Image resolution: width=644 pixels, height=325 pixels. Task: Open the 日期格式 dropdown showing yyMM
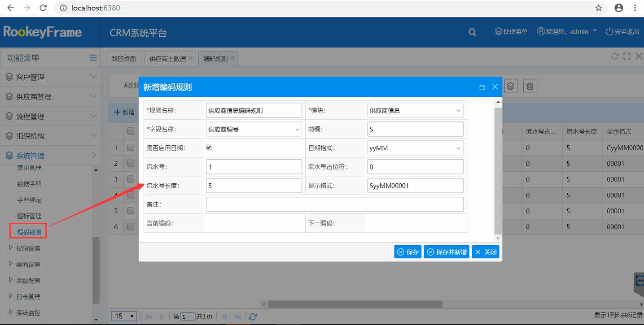click(415, 148)
